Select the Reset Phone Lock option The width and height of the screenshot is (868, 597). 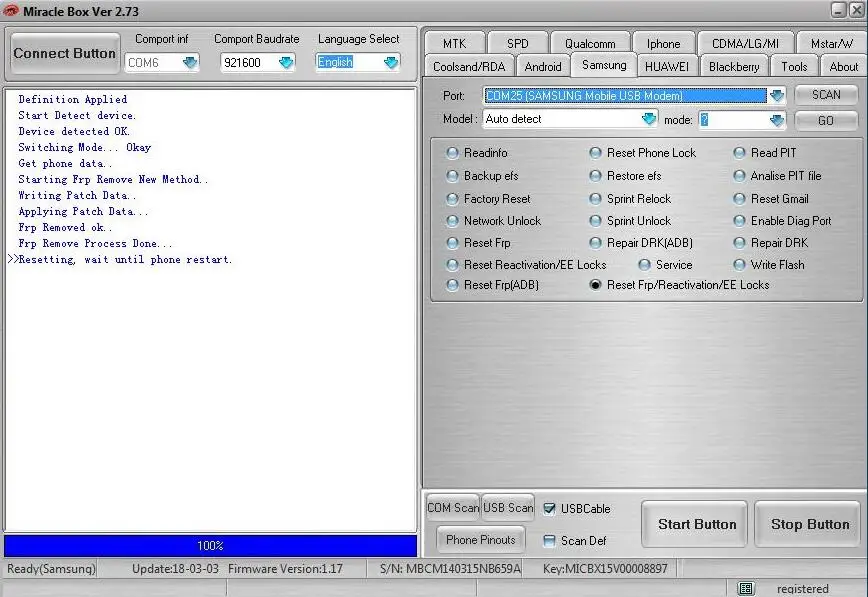595,152
